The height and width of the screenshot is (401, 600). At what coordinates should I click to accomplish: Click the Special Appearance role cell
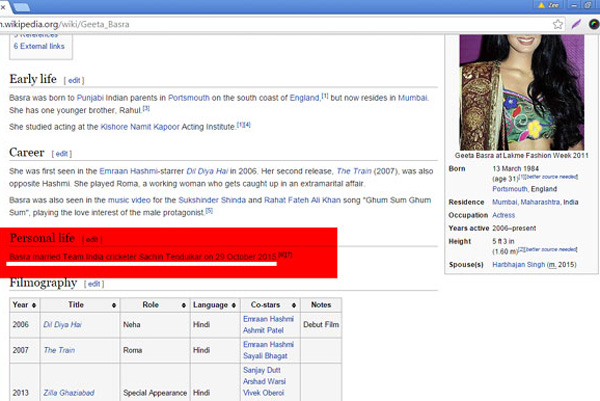tap(155, 393)
